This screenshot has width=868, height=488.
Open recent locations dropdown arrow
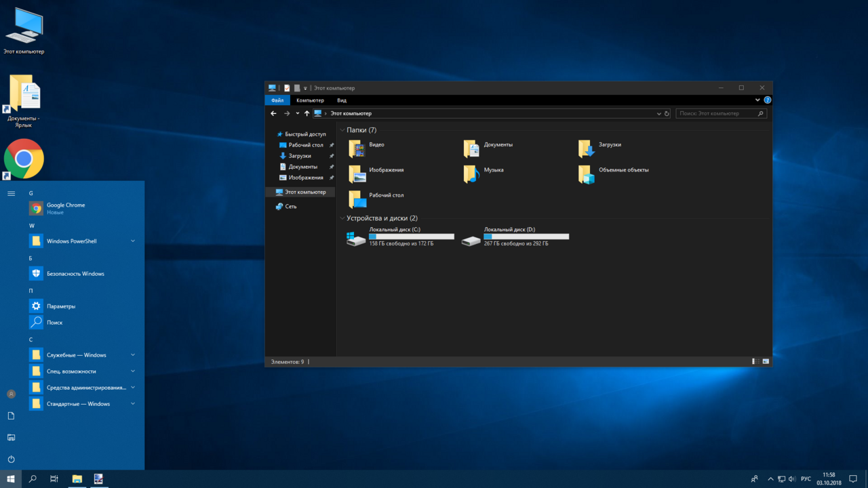click(x=297, y=114)
